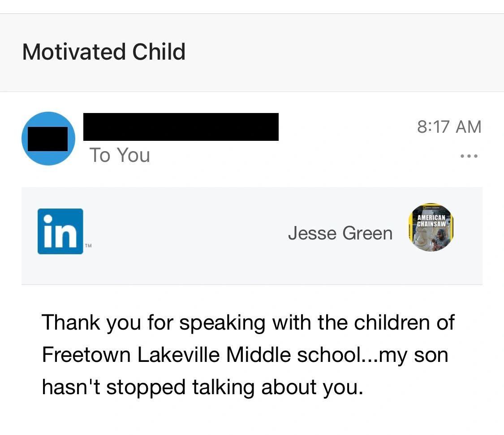
Task: Click the LinkedIn logo icon
Action: (60, 231)
